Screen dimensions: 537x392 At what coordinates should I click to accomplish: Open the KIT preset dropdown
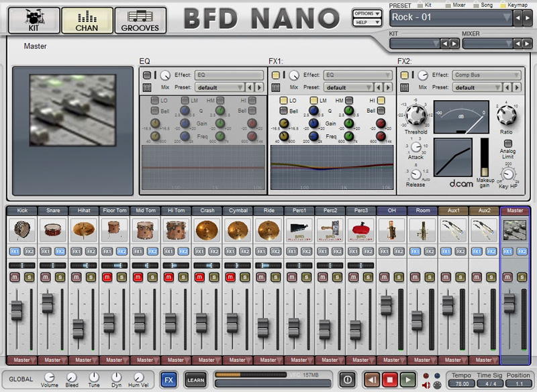pos(415,44)
